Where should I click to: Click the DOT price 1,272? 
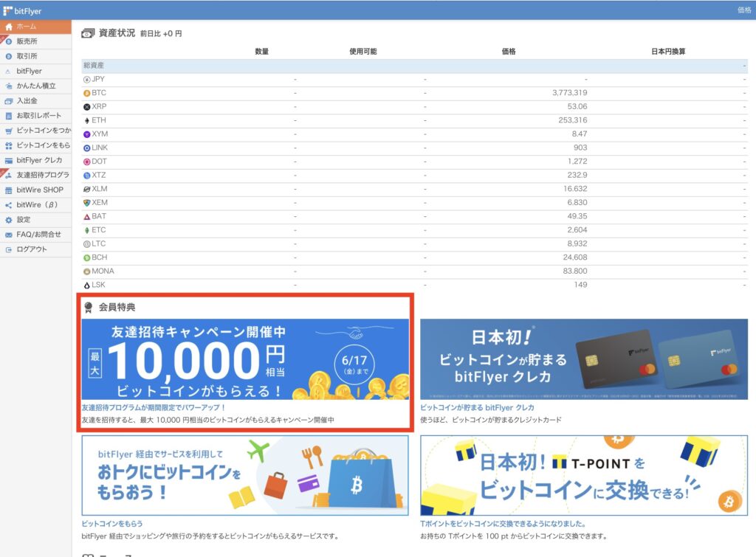(x=577, y=162)
